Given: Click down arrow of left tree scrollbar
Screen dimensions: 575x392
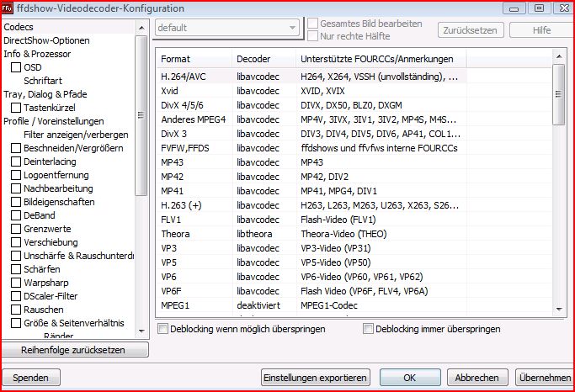Looking at the screenshot, I should [141, 331].
